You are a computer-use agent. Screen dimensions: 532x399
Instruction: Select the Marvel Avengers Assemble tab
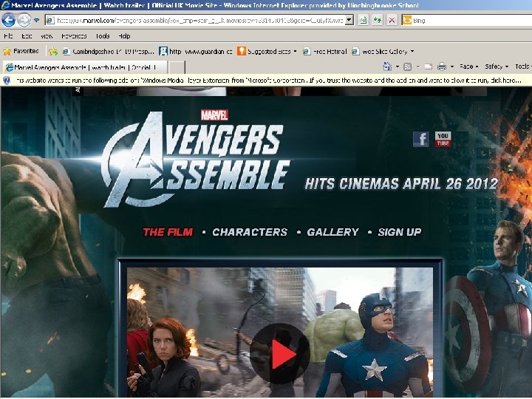(x=84, y=67)
